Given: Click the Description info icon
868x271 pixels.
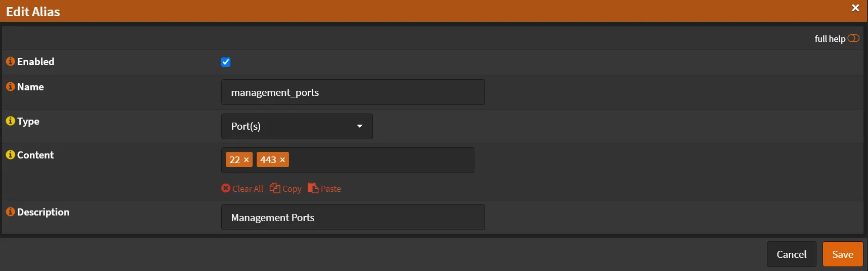Looking at the screenshot, I should pyautogui.click(x=10, y=212).
